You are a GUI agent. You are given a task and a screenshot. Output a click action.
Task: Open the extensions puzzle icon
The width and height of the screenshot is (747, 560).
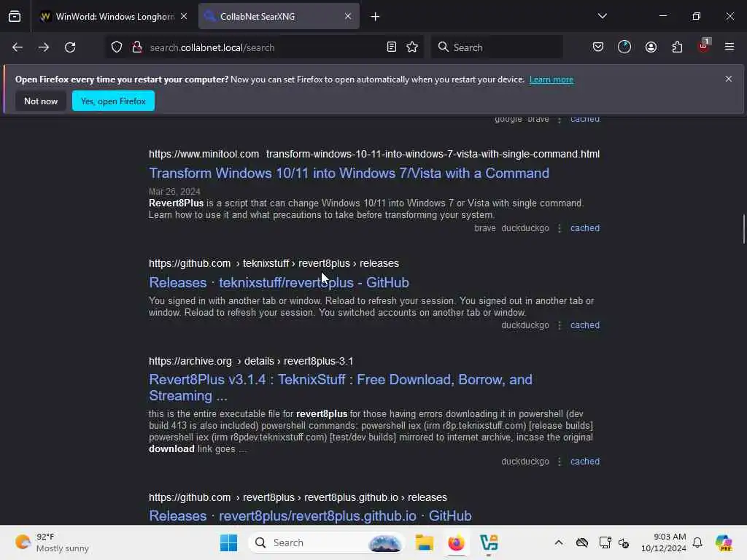point(677,47)
